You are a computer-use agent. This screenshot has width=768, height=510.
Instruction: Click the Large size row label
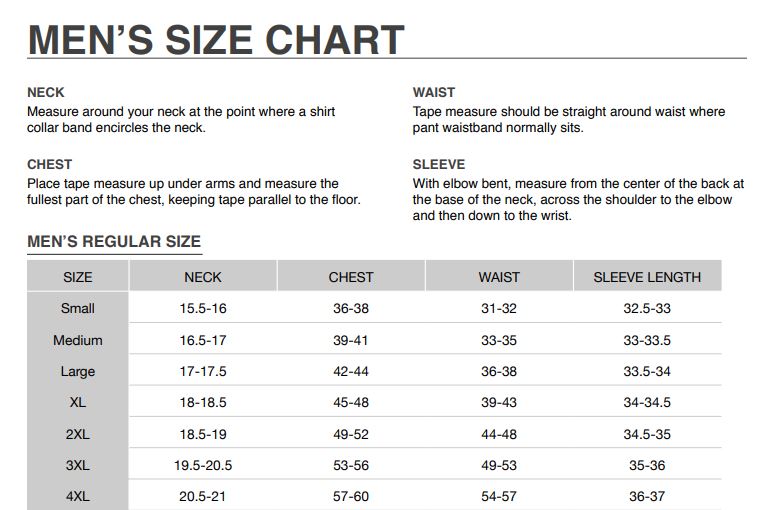click(77, 371)
